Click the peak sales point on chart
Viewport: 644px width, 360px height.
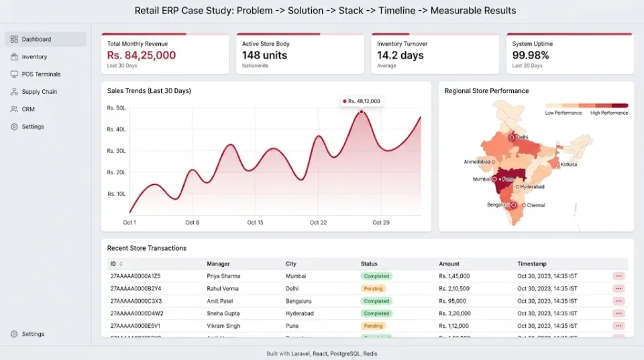click(x=362, y=112)
